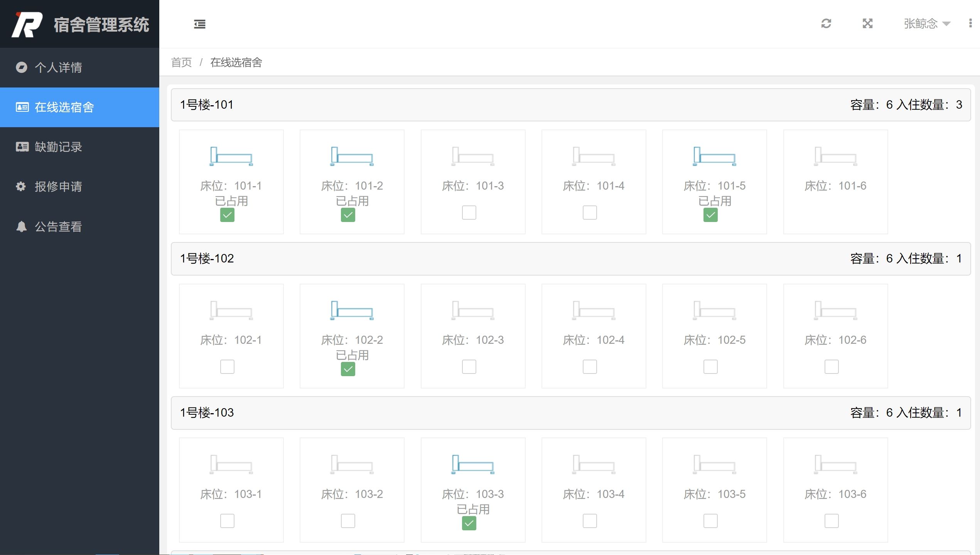Click the refresh icon in the top bar
980x555 pixels.
826,24
